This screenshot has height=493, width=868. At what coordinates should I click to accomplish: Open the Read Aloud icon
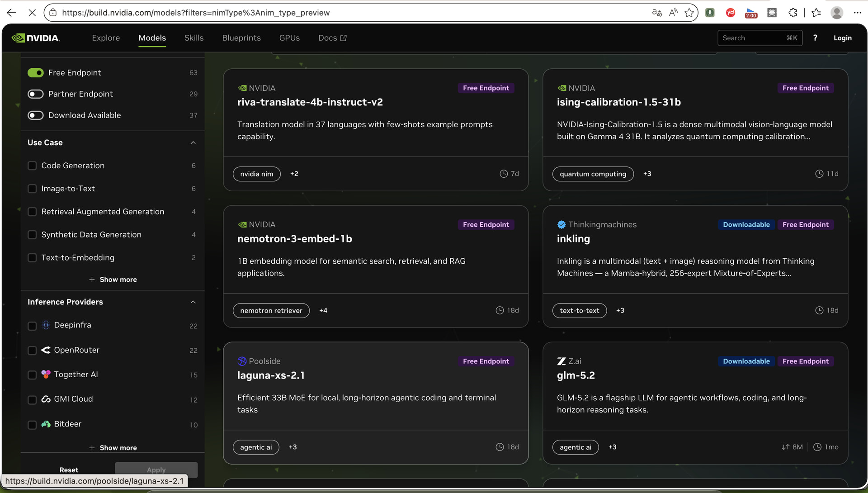673,13
